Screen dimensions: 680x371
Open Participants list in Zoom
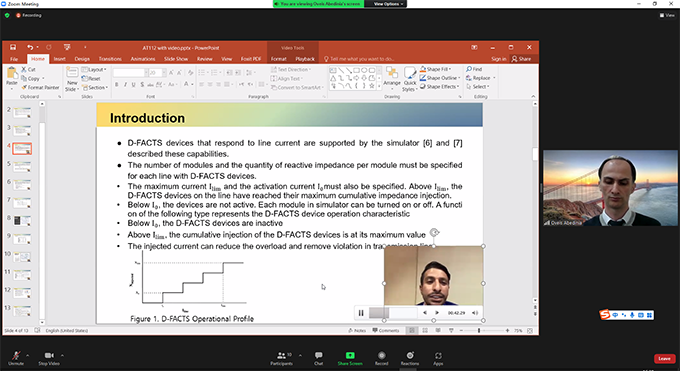[x=282, y=358]
